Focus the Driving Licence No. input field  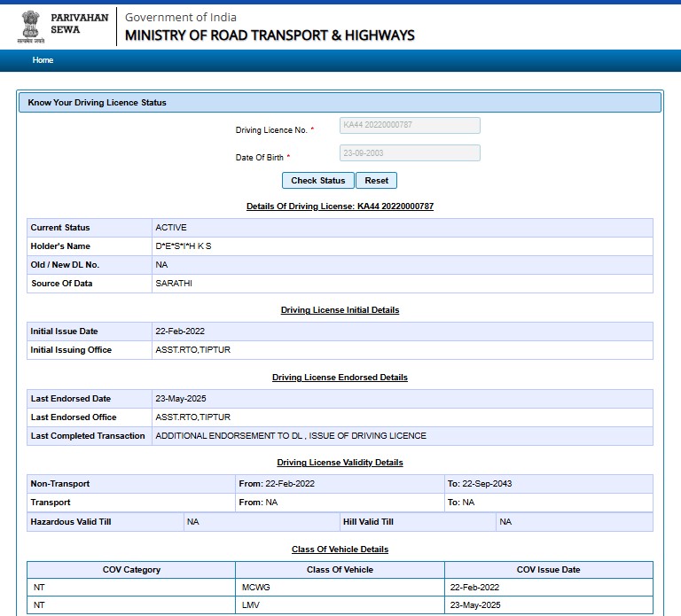(410, 125)
